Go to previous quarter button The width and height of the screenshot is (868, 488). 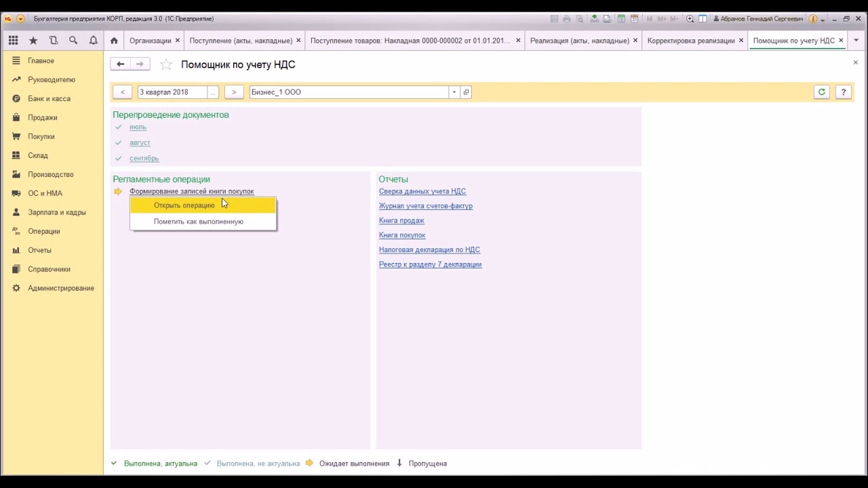(x=123, y=92)
